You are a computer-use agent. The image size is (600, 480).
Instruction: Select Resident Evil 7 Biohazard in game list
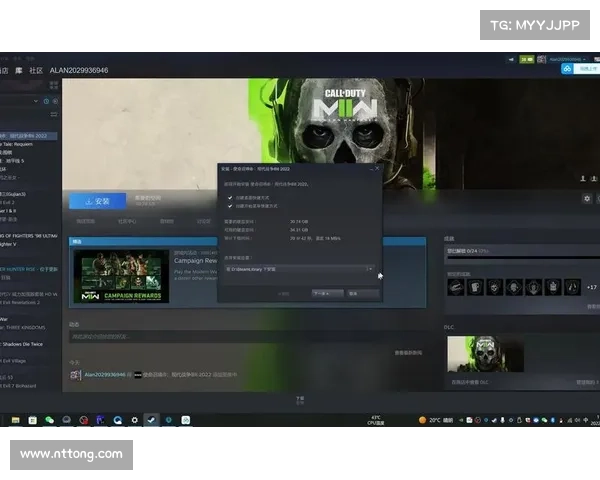point(18,386)
